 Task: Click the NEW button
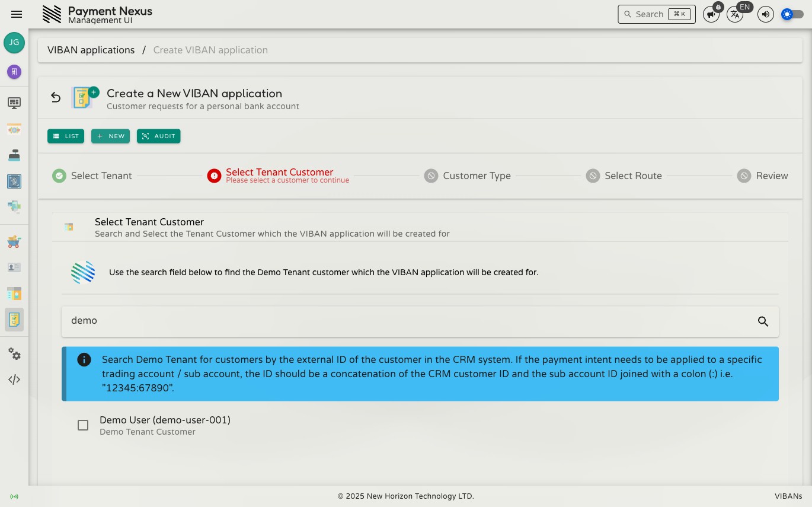pos(110,136)
